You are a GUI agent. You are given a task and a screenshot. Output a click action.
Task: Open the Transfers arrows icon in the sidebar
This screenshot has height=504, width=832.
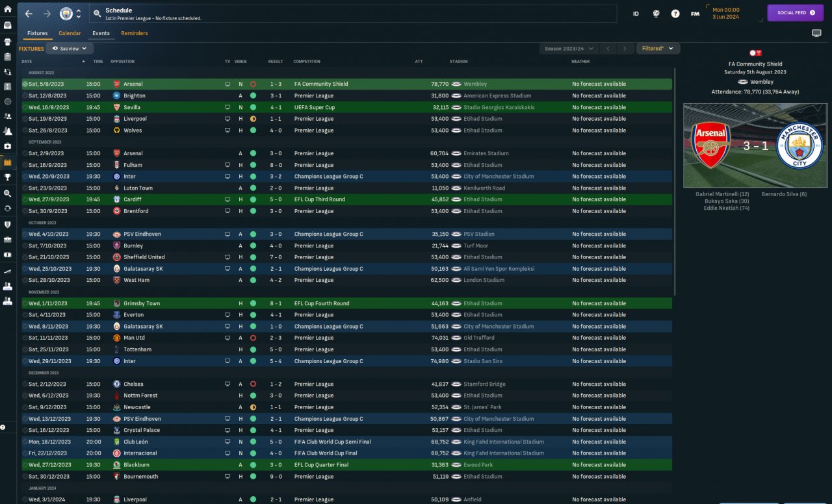point(8,208)
